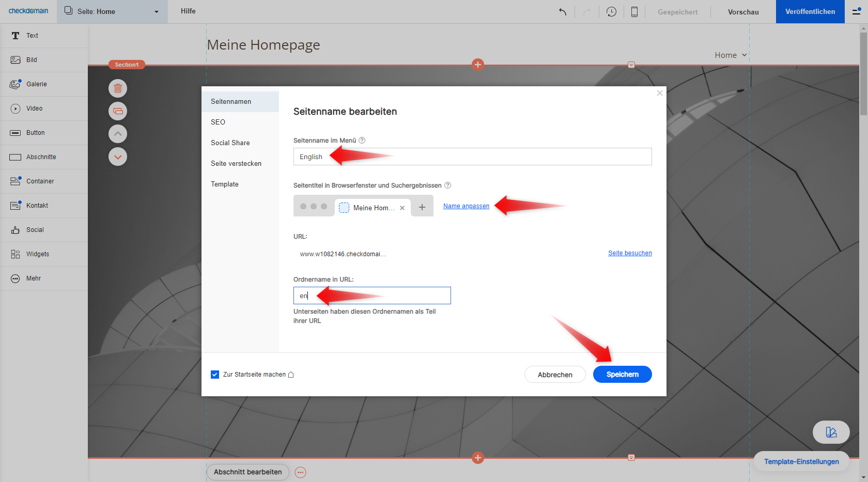Image resolution: width=868 pixels, height=482 pixels.
Task: Switch to mobile device preview icon
Action: (x=634, y=12)
